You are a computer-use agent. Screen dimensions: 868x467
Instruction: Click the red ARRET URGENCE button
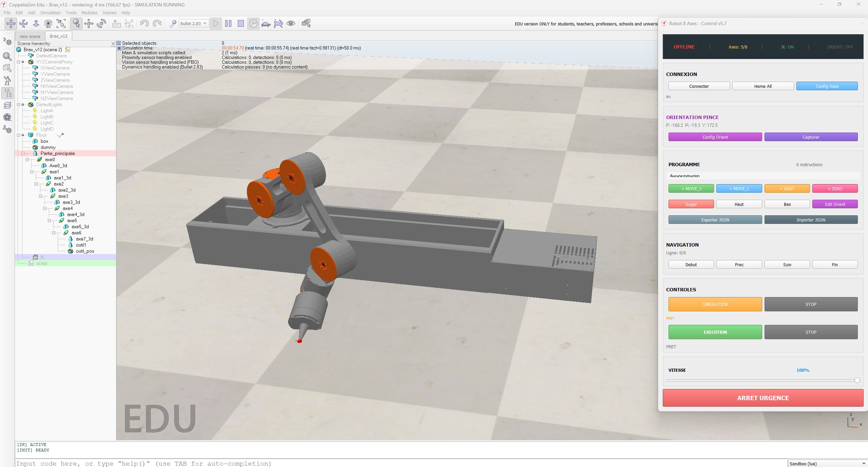tap(763, 398)
